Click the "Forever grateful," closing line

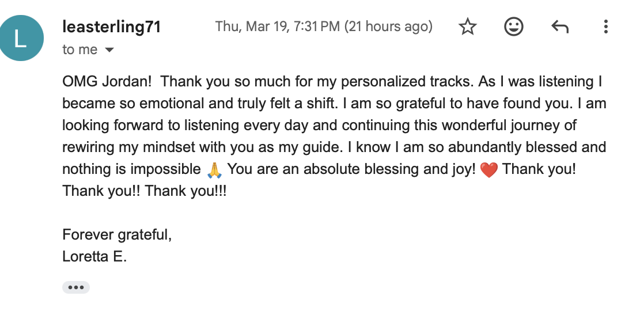click(x=117, y=234)
